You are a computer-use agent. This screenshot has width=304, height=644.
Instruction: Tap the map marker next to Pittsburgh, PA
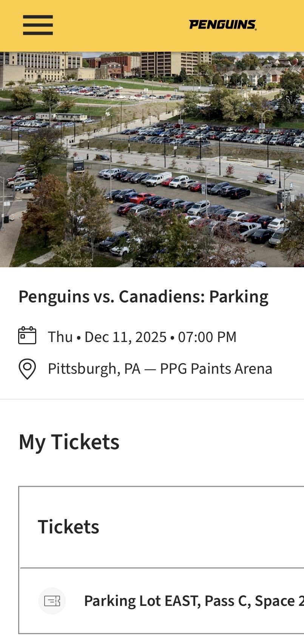[x=27, y=368]
